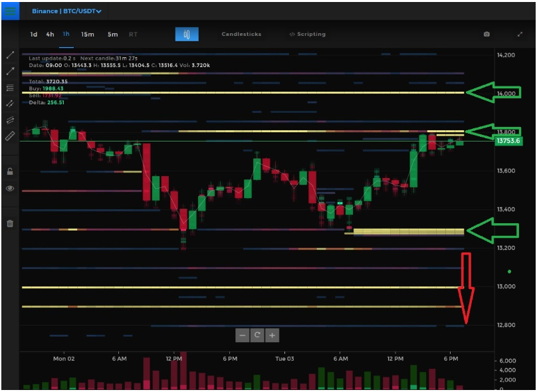Click the 13,400 price axis label
The image size is (537, 392).
click(506, 209)
